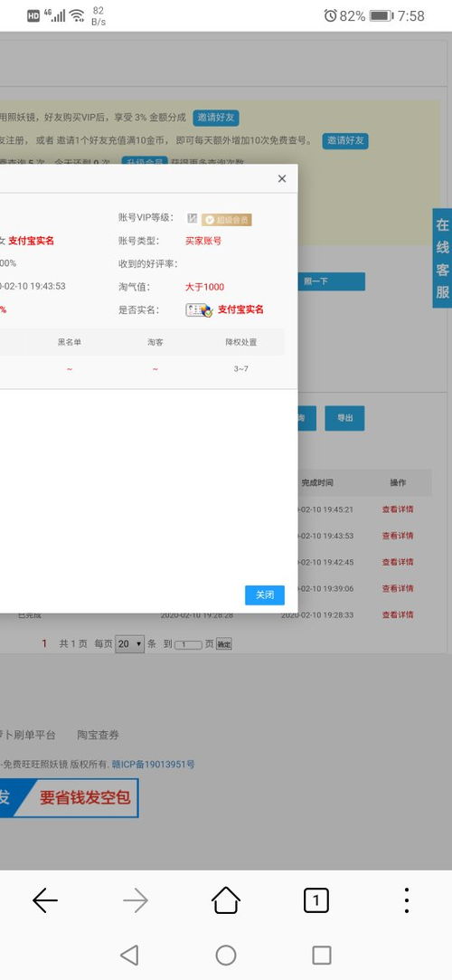Screen dimensions: 452x980
Task: Close the dialog with the X icon
Action: (281, 179)
